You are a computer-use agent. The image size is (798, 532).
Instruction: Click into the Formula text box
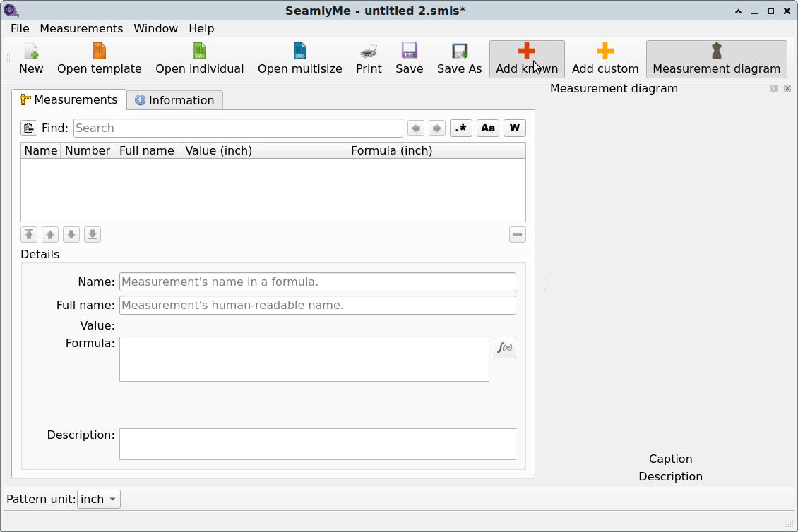(x=304, y=359)
